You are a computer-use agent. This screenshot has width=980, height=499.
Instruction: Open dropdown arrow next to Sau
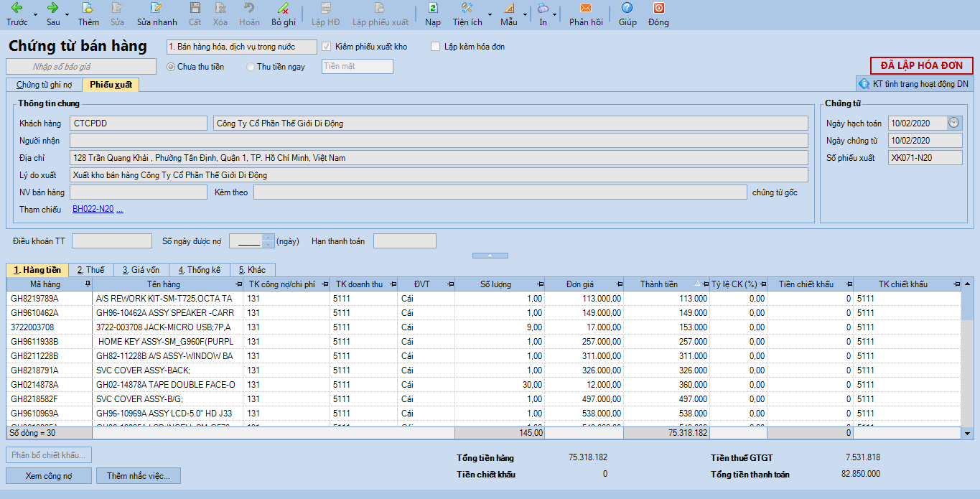tap(67, 14)
